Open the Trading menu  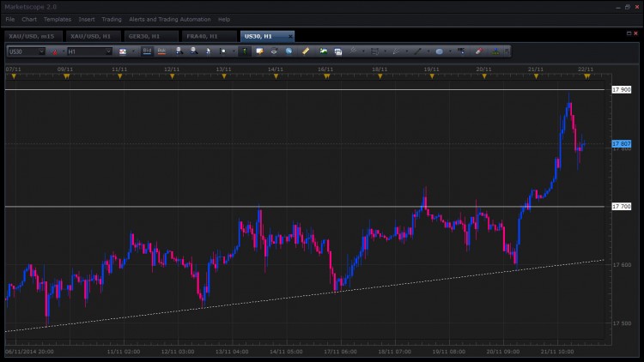tap(112, 19)
